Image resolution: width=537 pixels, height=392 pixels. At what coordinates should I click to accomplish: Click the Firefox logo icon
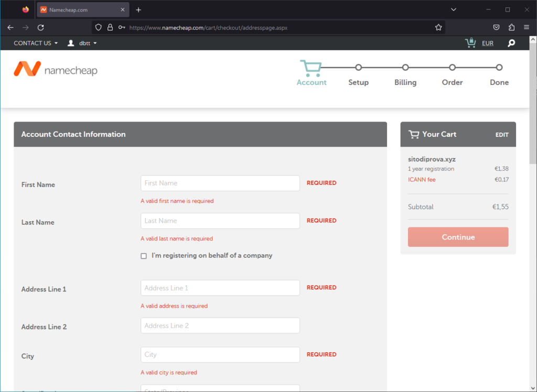(26, 9)
